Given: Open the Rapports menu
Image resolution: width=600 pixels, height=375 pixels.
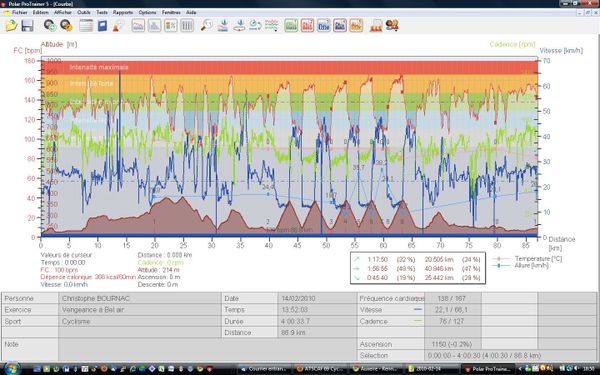Looking at the screenshot, I should tap(123, 12).
